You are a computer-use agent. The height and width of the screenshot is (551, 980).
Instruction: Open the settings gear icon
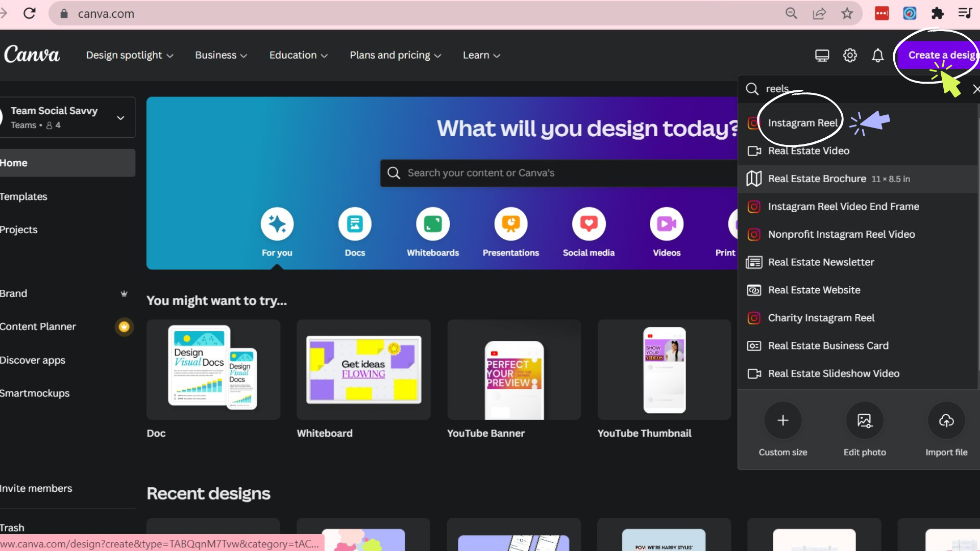(850, 55)
